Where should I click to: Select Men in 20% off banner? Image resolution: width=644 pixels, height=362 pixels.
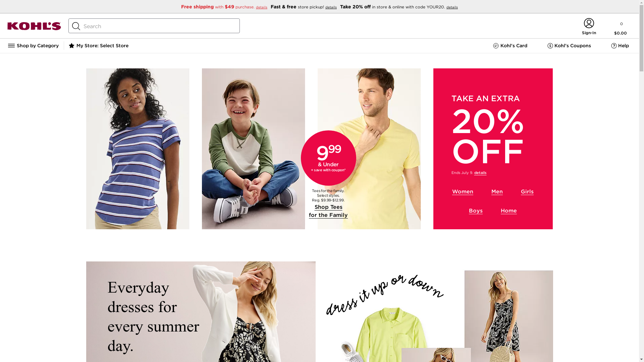[x=497, y=192]
